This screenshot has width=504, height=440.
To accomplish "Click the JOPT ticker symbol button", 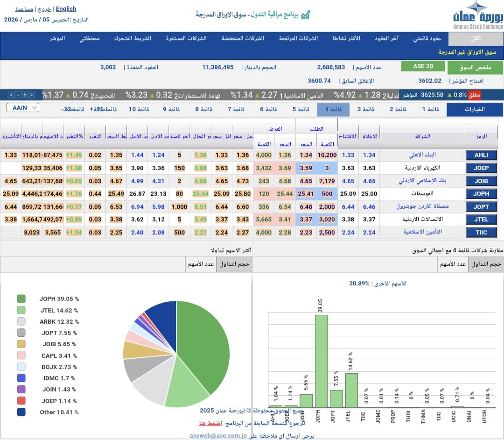I will click(x=481, y=206).
